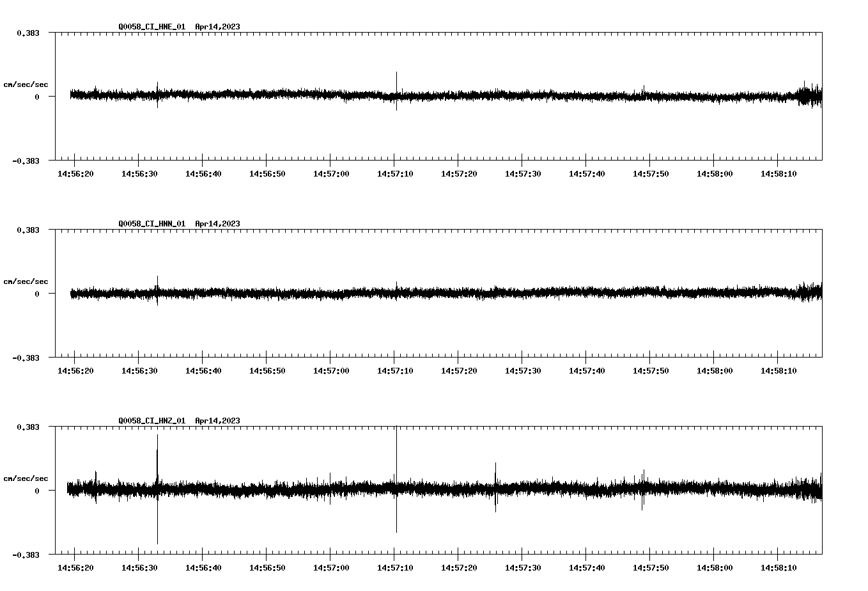868x591 pixels.
Task: Click the 14:56:20 time label on top axis
Action: [76, 172]
